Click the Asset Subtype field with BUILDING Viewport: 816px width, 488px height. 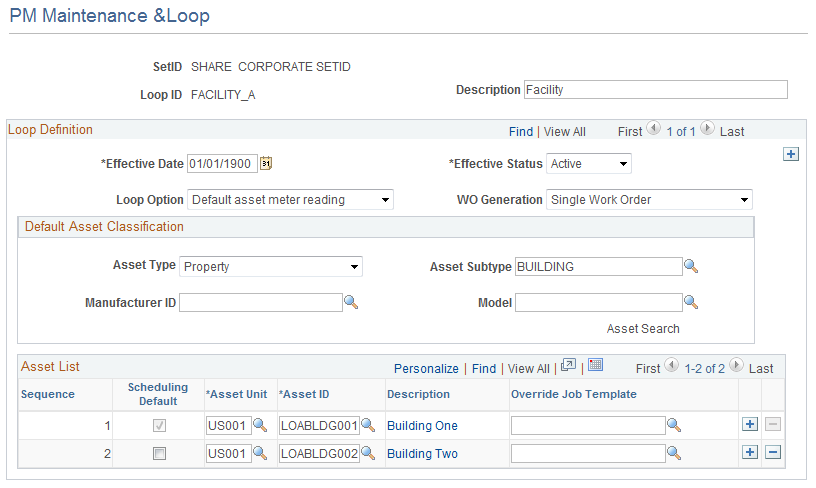point(598,266)
